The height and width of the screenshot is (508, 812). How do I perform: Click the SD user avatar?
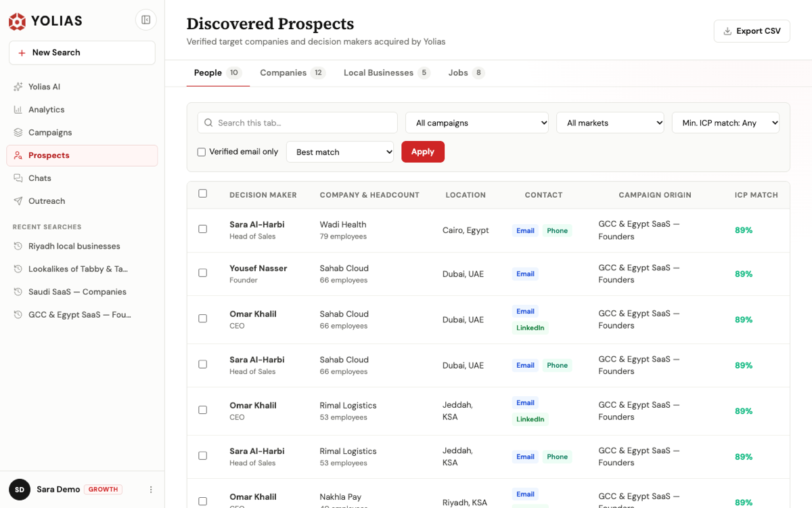click(20, 490)
